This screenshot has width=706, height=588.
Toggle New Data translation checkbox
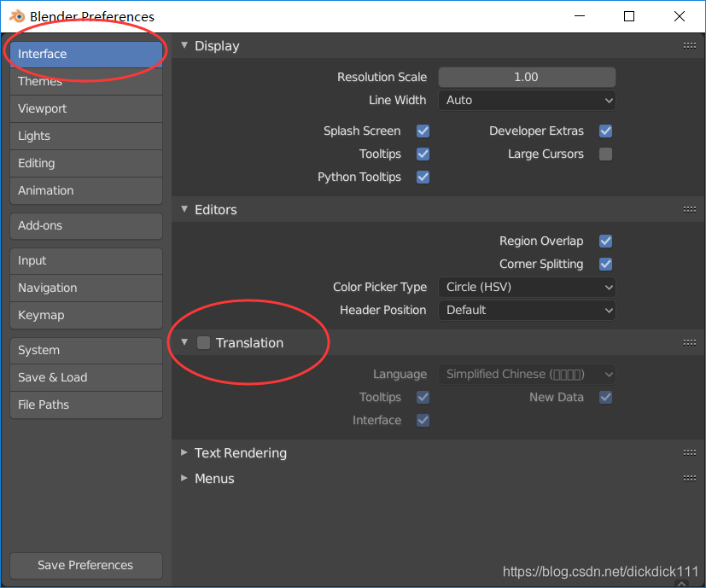click(605, 397)
